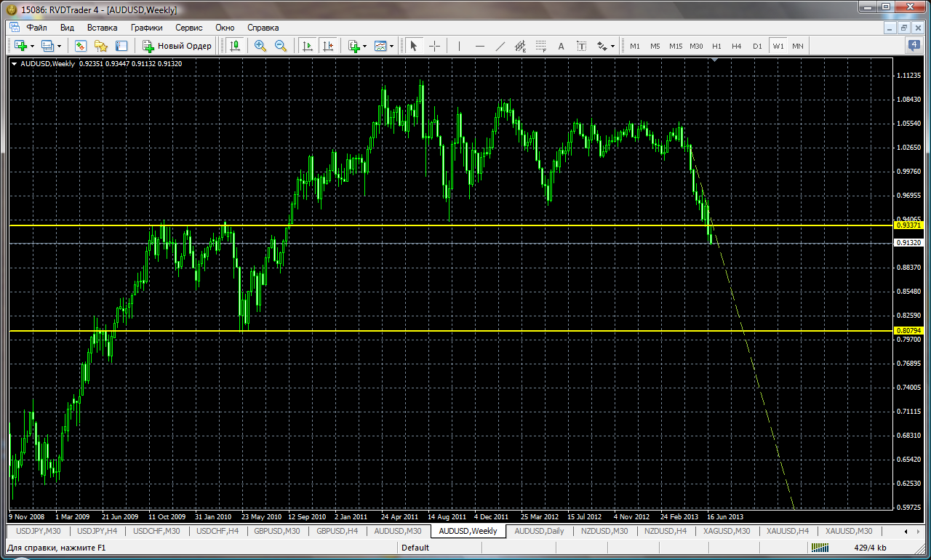The height and width of the screenshot is (560, 931).
Task: Switch to D1 timeframe
Action: 757,46
